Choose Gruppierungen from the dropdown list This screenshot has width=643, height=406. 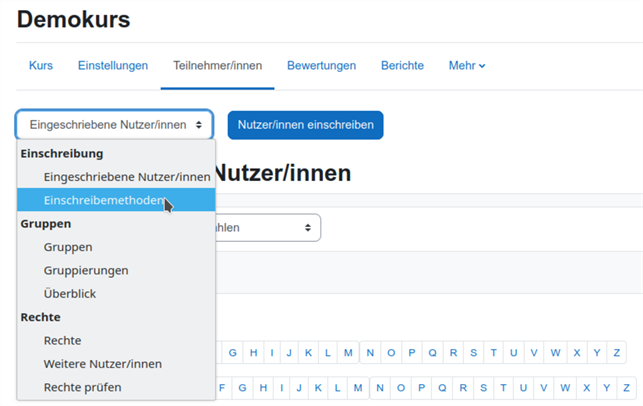[86, 270]
